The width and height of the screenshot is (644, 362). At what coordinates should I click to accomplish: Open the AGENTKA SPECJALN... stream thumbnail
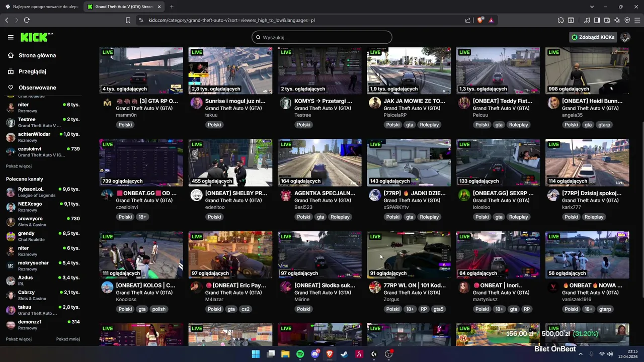coord(319,162)
